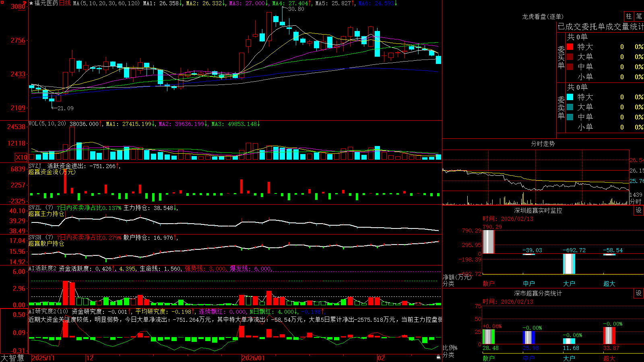Click the dark red 大单 buy-order swatch

coord(570,57)
